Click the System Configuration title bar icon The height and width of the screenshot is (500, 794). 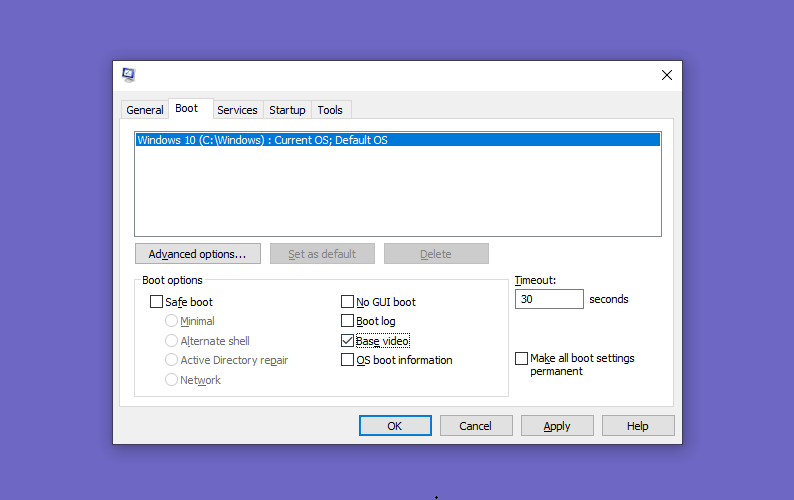129,75
